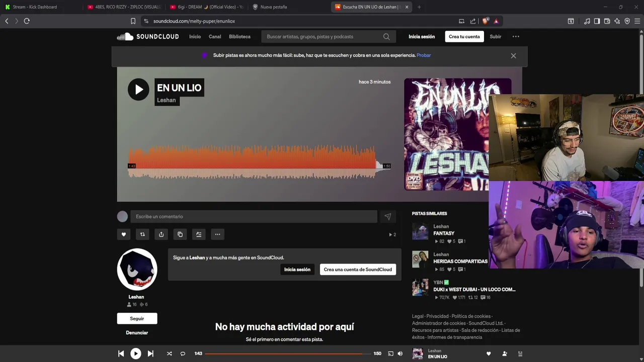Screen dimensions: 644x362
Task: Open the Next up queue
Action: tap(520, 354)
